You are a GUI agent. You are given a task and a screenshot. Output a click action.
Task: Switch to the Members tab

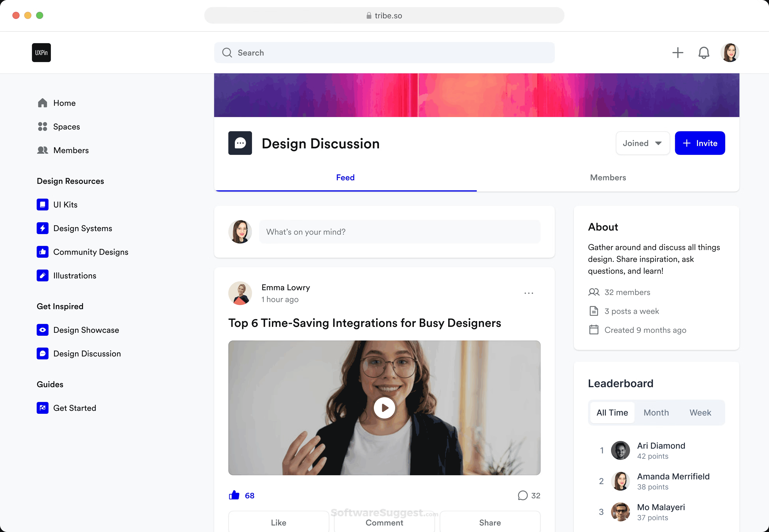click(x=608, y=178)
